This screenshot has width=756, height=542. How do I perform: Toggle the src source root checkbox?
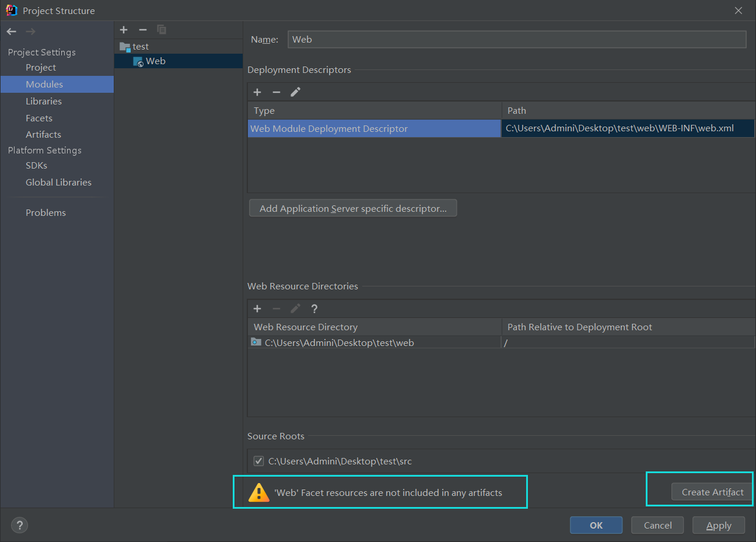tap(258, 461)
